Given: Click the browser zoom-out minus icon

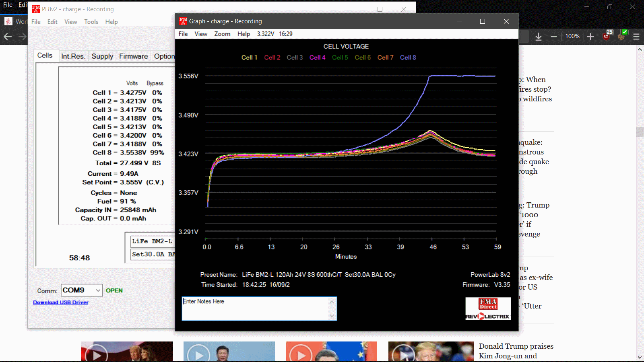Looking at the screenshot, I should pos(554,37).
